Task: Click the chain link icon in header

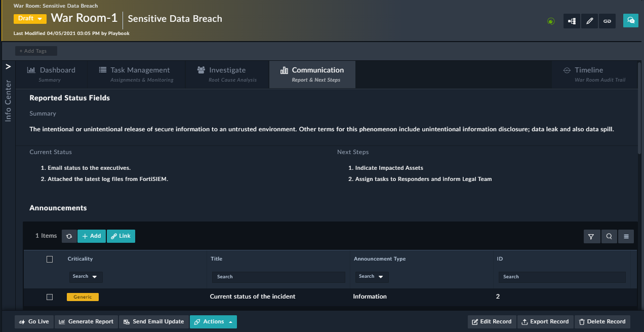Action: coord(607,21)
